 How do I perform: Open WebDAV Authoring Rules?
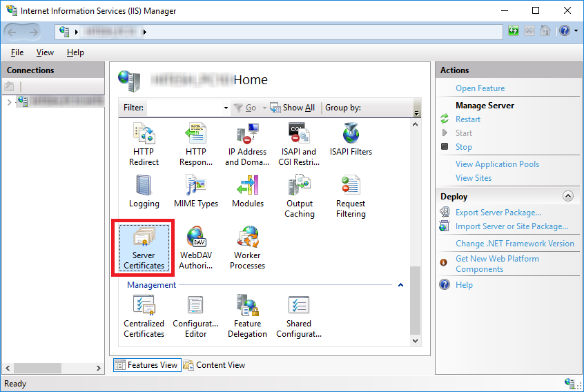(196, 248)
